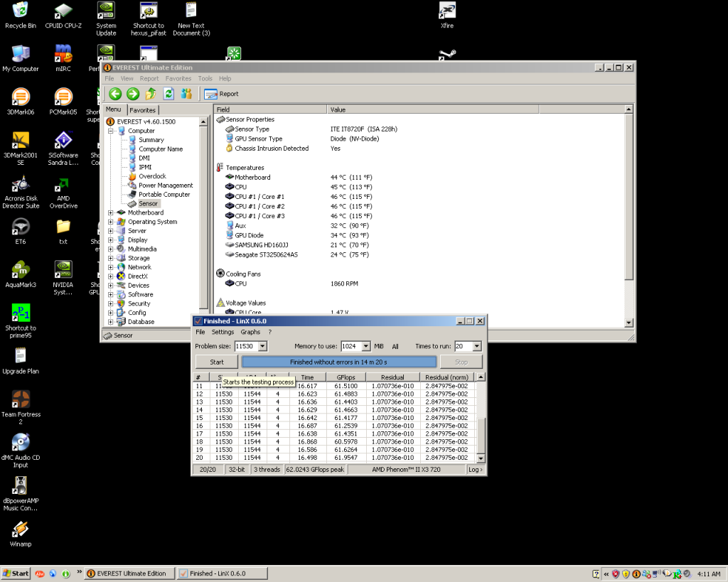The height and width of the screenshot is (582, 728).
Task: Click the GFlops column header in LinX
Action: coord(346,377)
